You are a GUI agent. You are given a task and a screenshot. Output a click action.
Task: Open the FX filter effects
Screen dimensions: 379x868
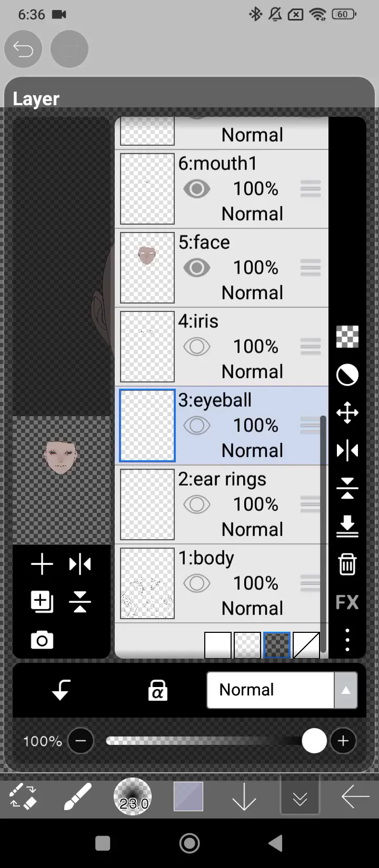(x=347, y=602)
